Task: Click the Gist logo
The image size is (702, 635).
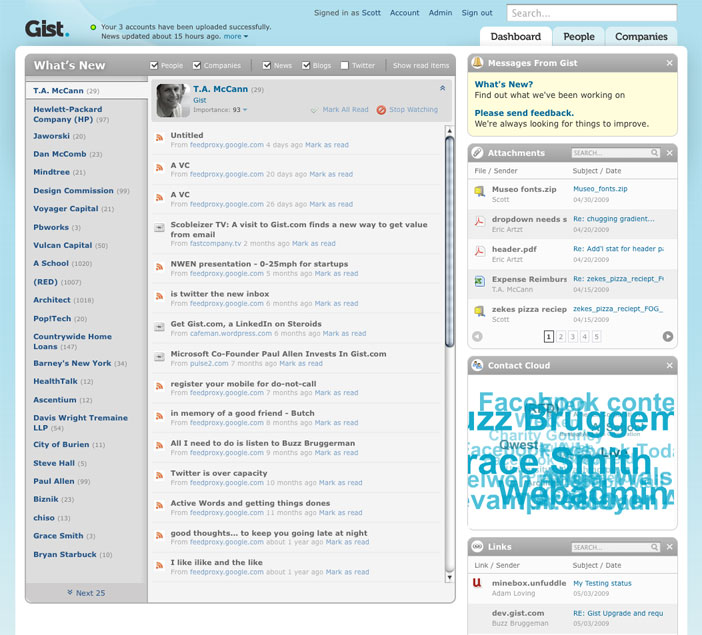Action: click(x=47, y=29)
